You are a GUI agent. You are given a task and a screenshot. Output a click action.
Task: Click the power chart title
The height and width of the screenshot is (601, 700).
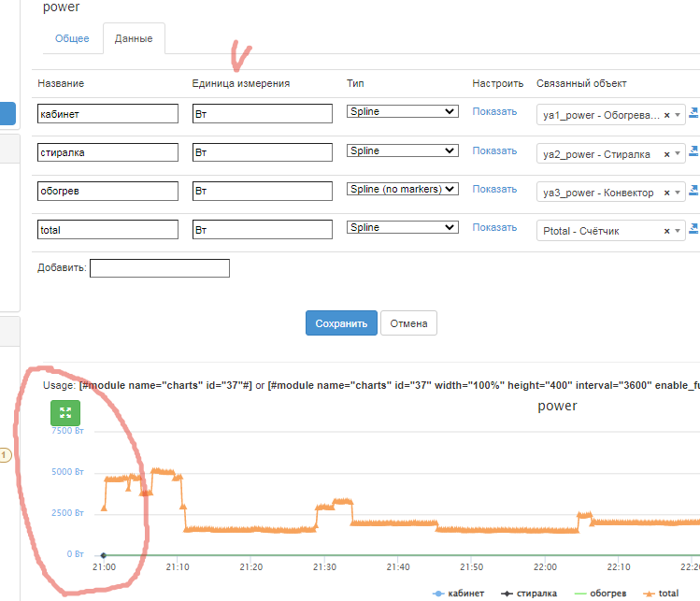[x=557, y=406]
